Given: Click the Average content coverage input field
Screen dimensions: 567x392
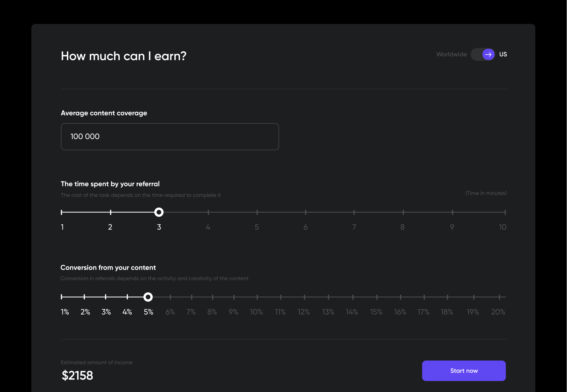Looking at the screenshot, I should pyautogui.click(x=170, y=136).
